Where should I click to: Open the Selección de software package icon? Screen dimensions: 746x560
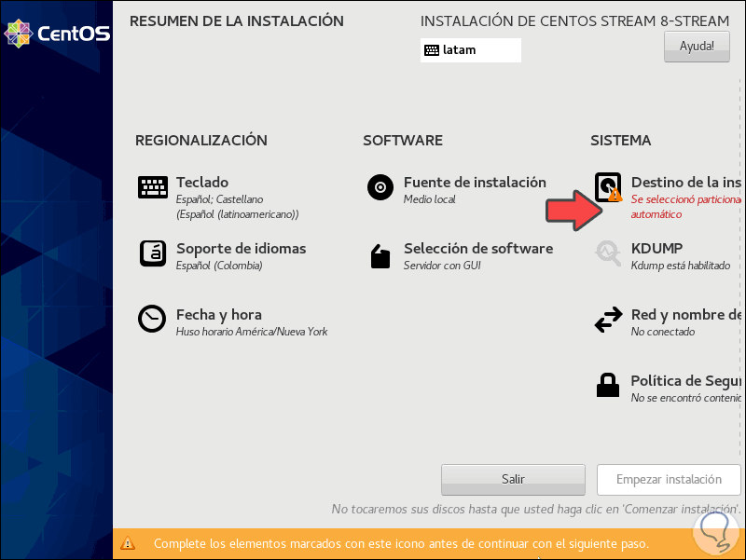point(380,256)
